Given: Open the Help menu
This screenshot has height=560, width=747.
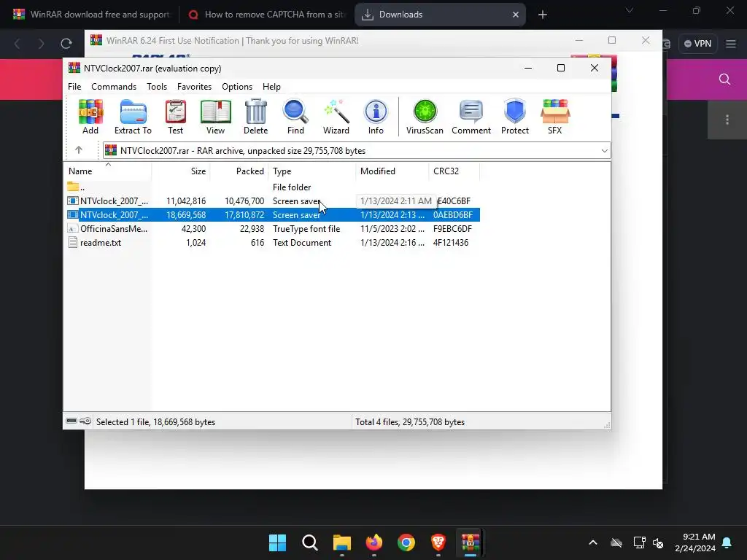Looking at the screenshot, I should click(271, 87).
